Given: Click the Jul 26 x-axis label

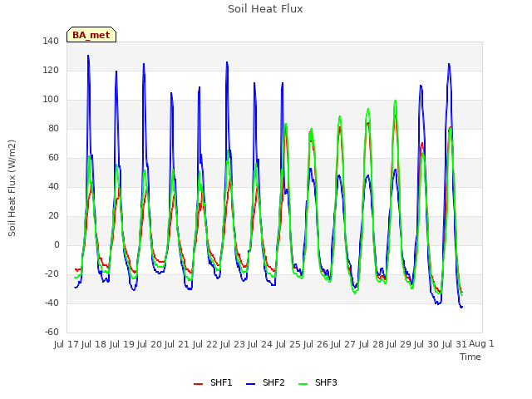Looking at the screenshot, I should [316, 344].
